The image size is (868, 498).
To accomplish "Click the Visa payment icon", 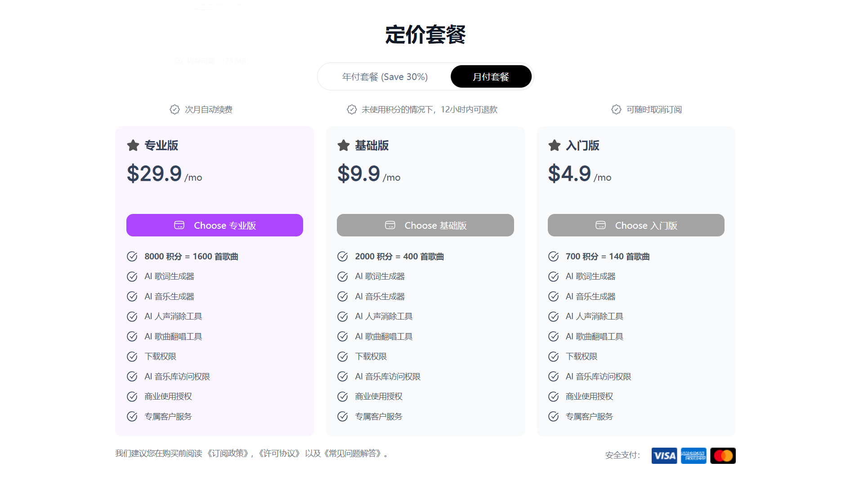I will (664, 455).
